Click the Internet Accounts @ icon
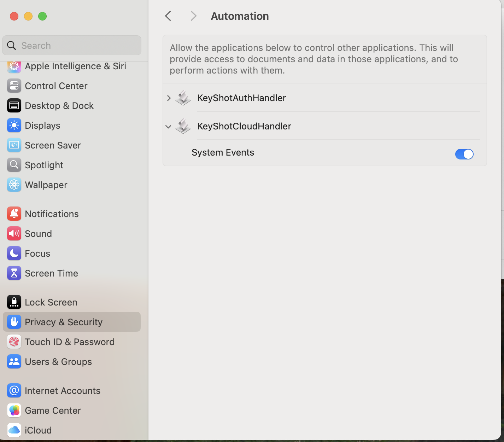 click(14, 391)
